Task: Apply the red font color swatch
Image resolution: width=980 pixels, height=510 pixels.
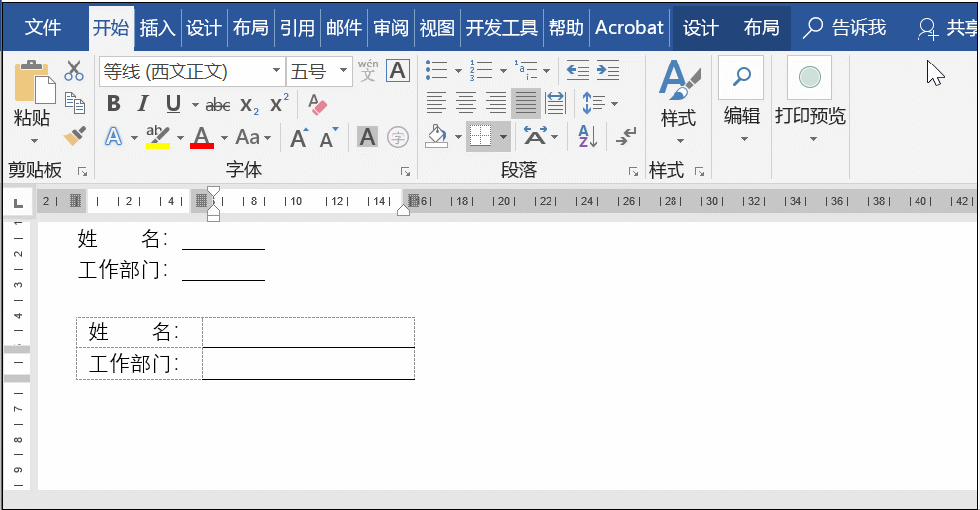Action: click(x=202, y=137)
